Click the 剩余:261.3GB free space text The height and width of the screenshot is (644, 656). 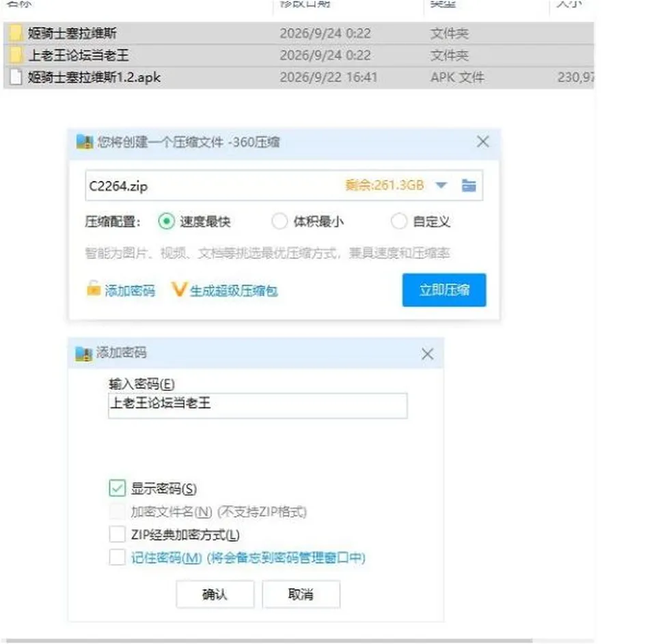coord(385,185)
